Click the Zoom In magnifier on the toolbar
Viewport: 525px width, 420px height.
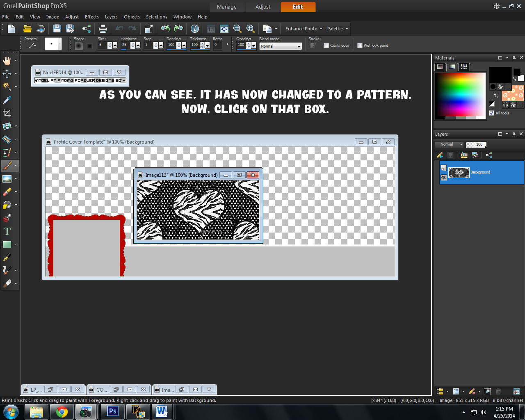click(x=250, y=29)
